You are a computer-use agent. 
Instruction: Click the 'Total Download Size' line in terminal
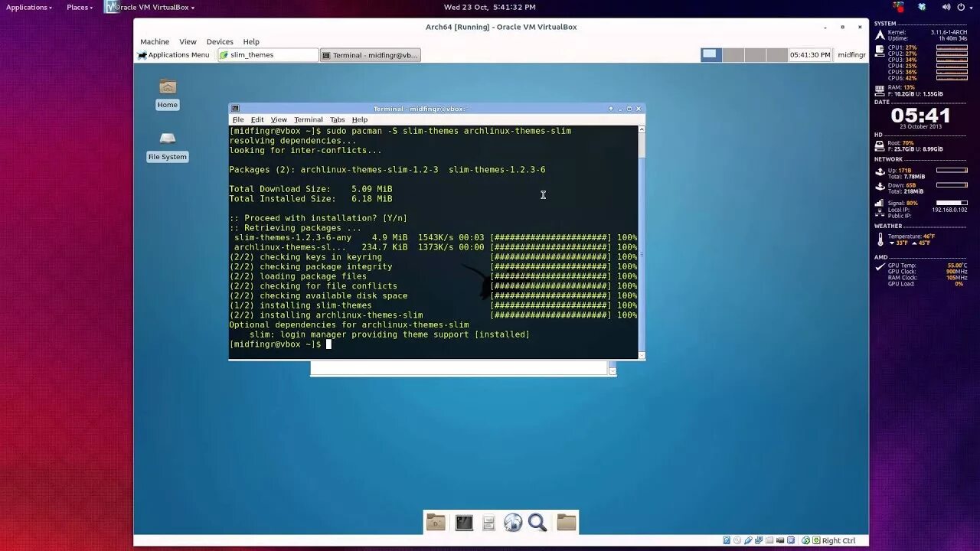(311, 189)
